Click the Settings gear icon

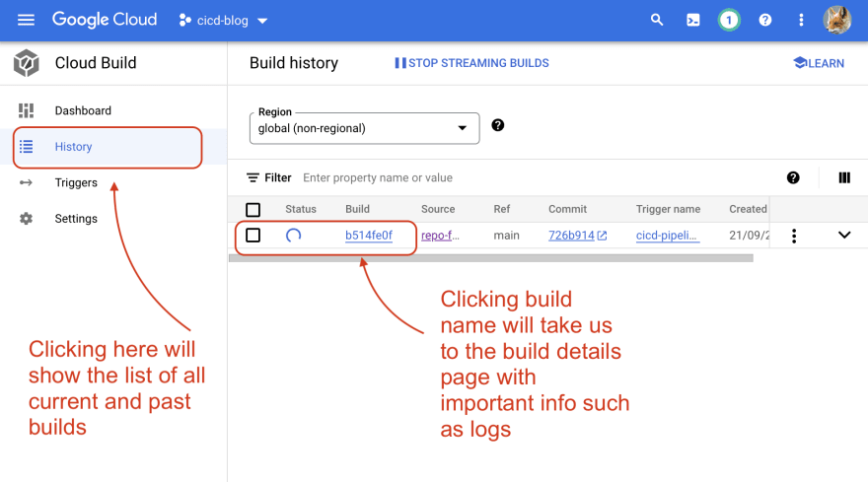[x=26, y=219]
